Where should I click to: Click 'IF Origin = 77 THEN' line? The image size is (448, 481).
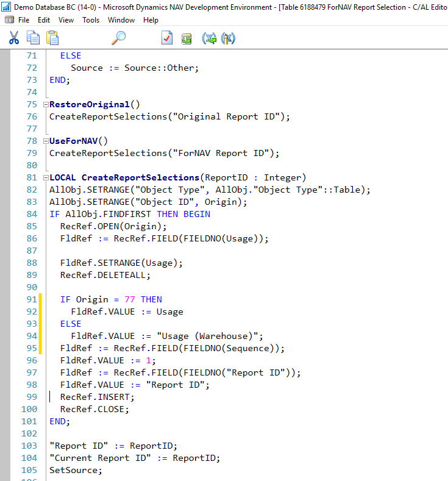pyautogui.click(x=111, y=299)
